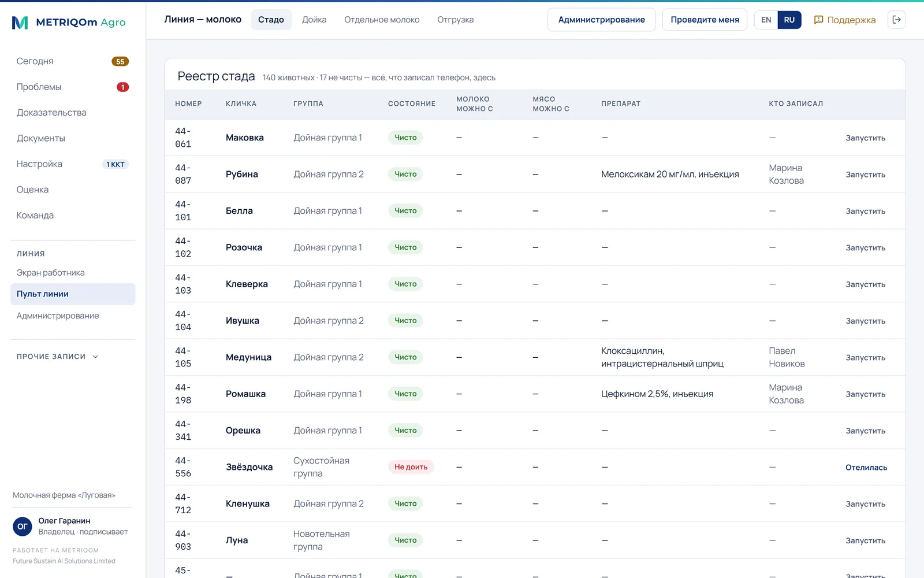
Task: Open Поддержка support chat
Action: point(845,20)
